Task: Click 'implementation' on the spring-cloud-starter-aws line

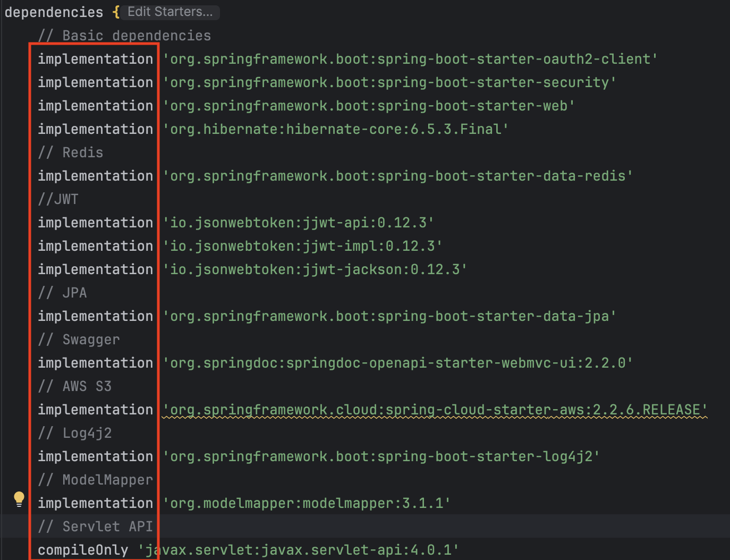Action: point(96,410)
